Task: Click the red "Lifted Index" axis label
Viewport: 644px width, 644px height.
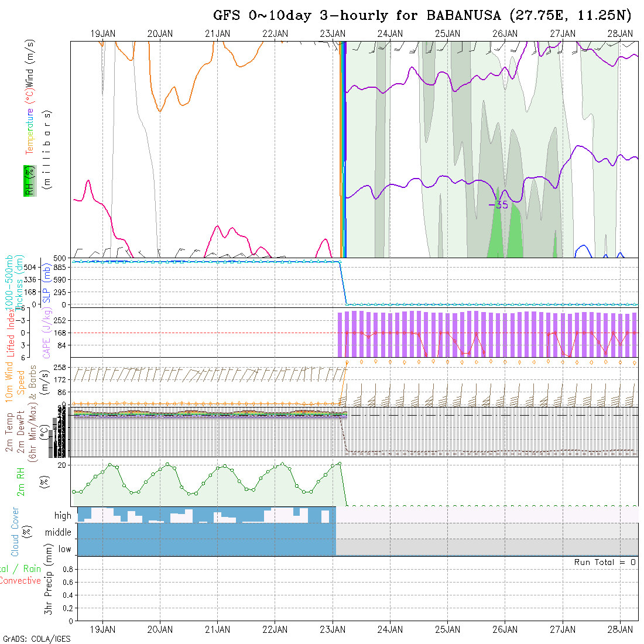Action: [11, 332]
